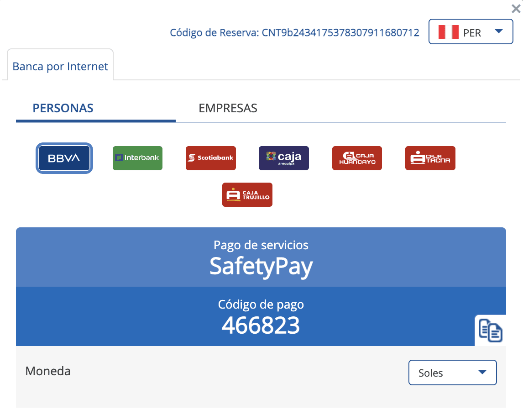
Task: Choose the Caja Tacna logo
Action: tap(430, 158)
